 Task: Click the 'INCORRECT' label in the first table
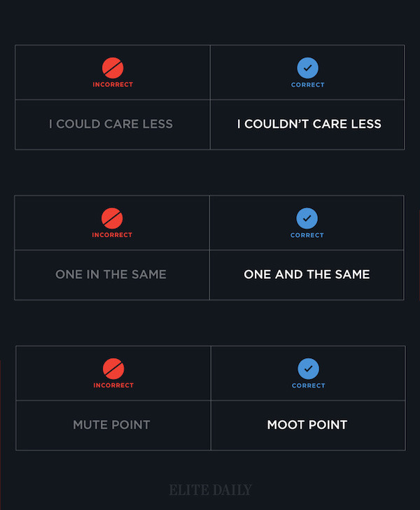tap(113, 85)
